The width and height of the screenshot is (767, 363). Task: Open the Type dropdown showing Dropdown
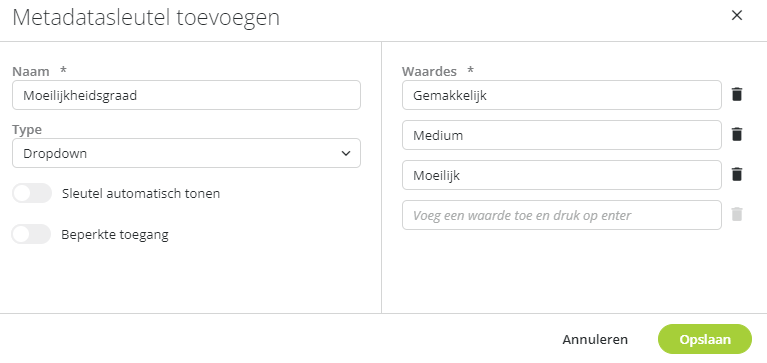tap(186, 153)
